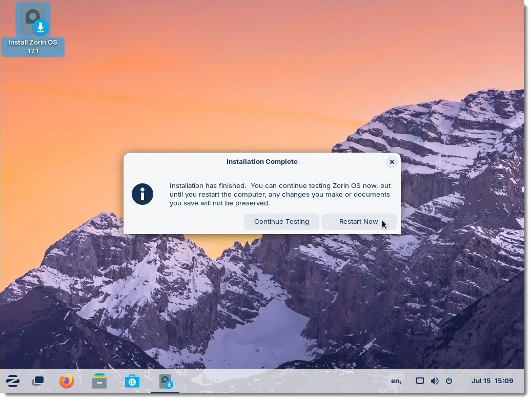
Task: Close the Installation Complete dialog
Action: [392, 162]
